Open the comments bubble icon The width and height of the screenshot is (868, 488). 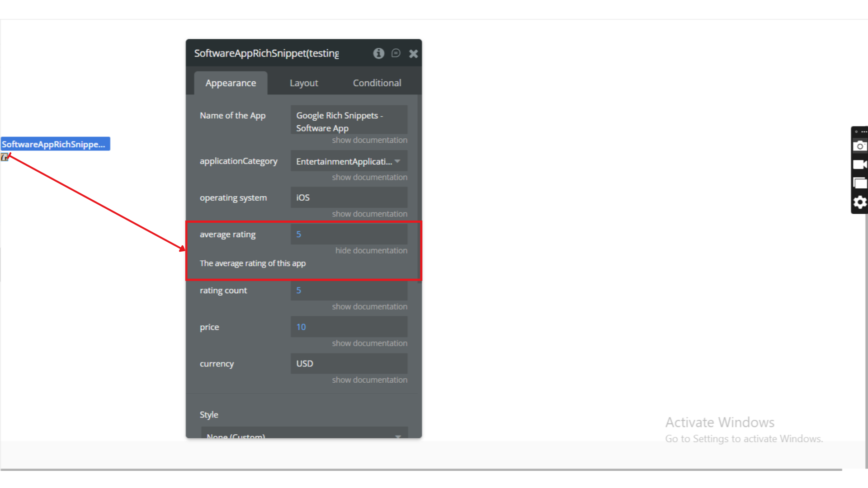click(396, 53)
